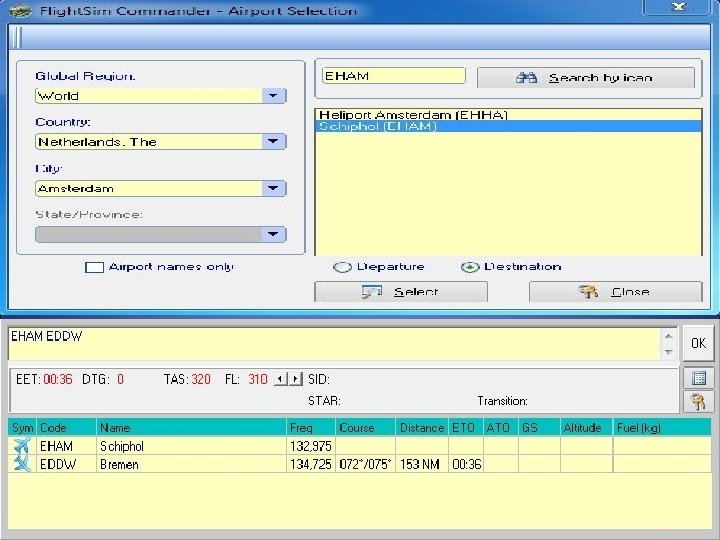Click the Close button in Airport Selection
Screen dimensions: 720x540
(x=616, y=292)
